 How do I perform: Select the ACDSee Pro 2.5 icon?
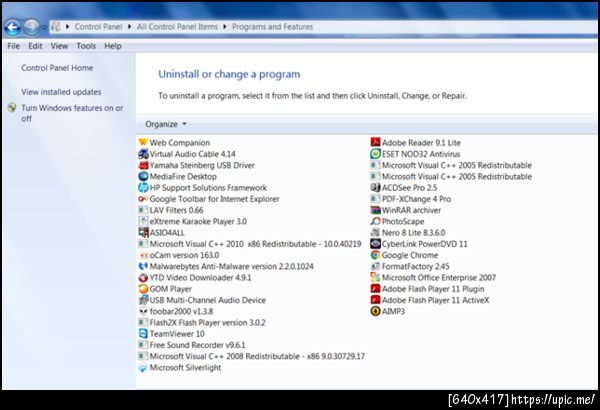click(x=375, y=188)
